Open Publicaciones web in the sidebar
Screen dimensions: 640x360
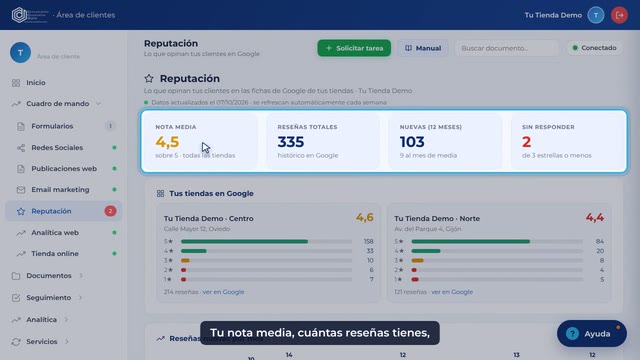coord(63,169)
